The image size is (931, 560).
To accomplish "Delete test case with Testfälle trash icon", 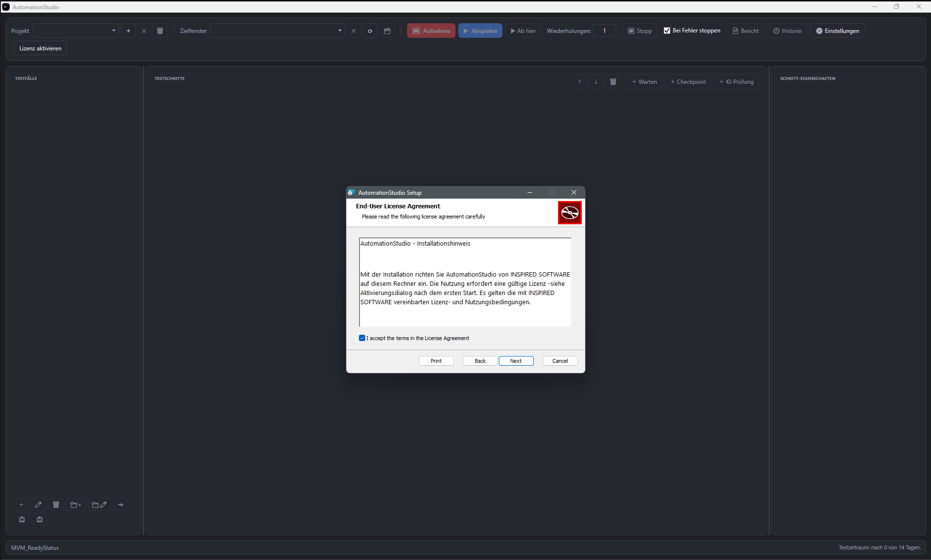I will 56,505.
